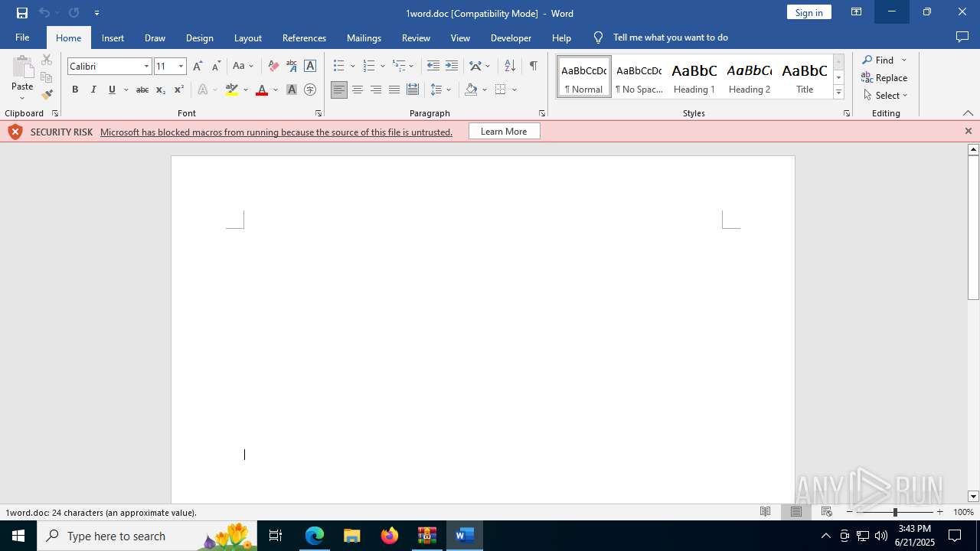
Task: Apply character shading icon
Action: click(292, 90)
